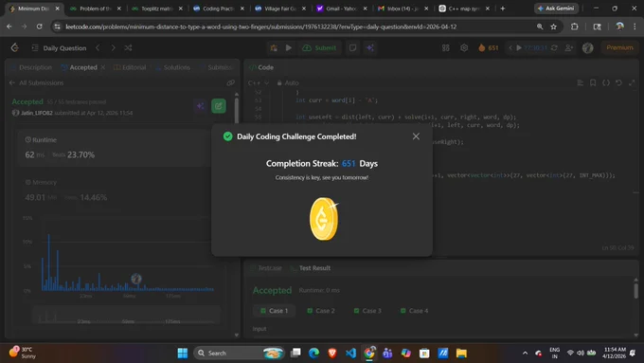The image size is (644, 363).
Task: Click the left panel vertical scrollbar
Action: (237, 110)
